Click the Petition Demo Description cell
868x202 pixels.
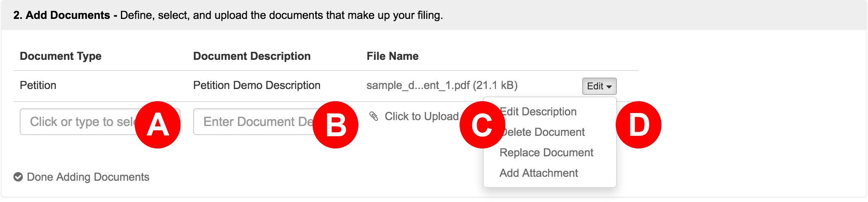[x=257, y=85]
